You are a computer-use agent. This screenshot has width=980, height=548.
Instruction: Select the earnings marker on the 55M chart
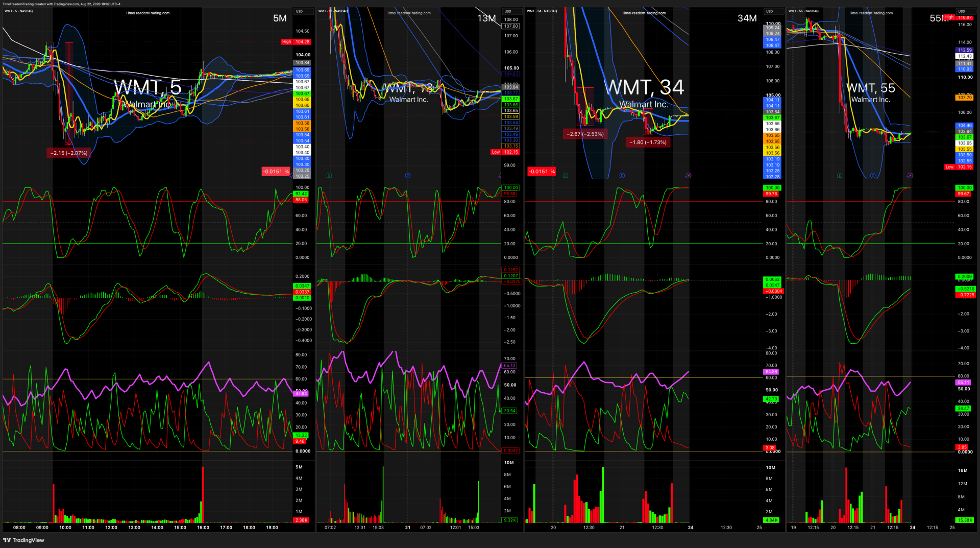(x=840, y=176)
